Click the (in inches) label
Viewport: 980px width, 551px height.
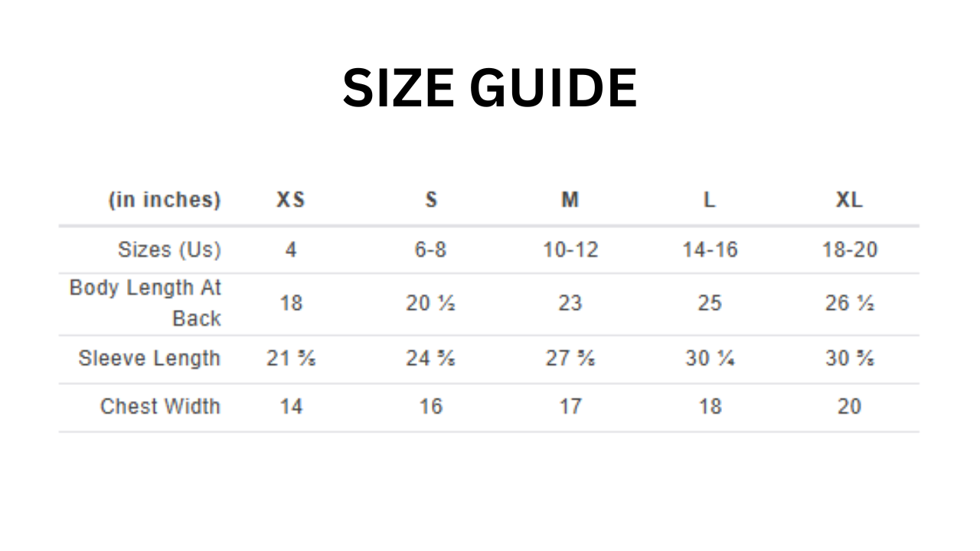pyautogui.click(x=165, y=200)
